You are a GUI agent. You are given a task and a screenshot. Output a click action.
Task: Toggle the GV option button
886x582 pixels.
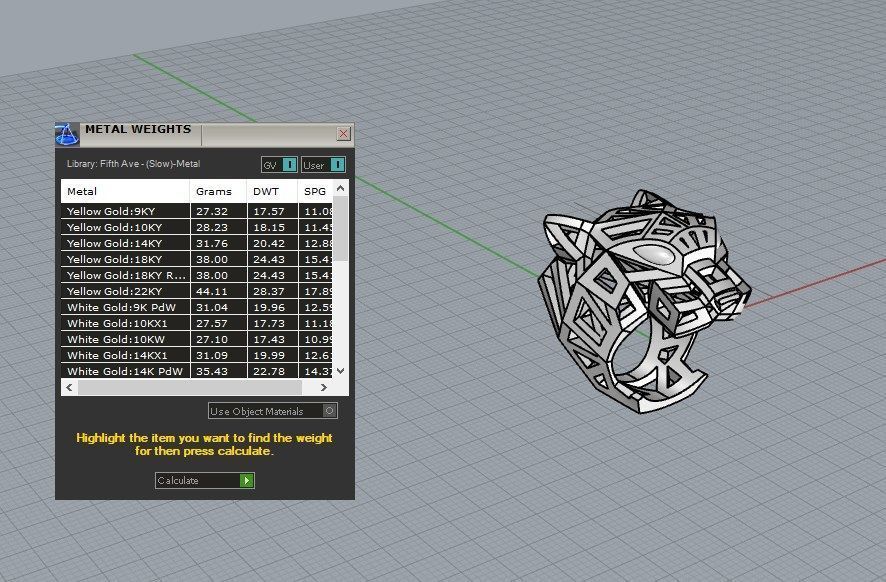[279, 165]
